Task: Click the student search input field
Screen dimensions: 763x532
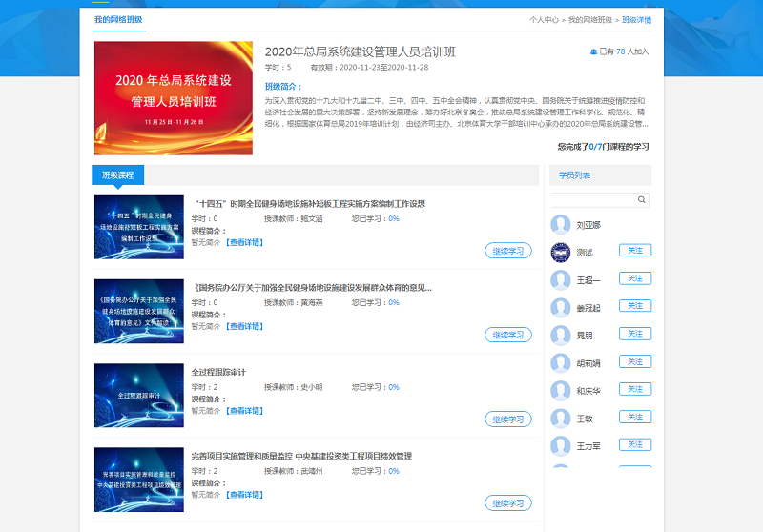Action: (x=593, y=200)
